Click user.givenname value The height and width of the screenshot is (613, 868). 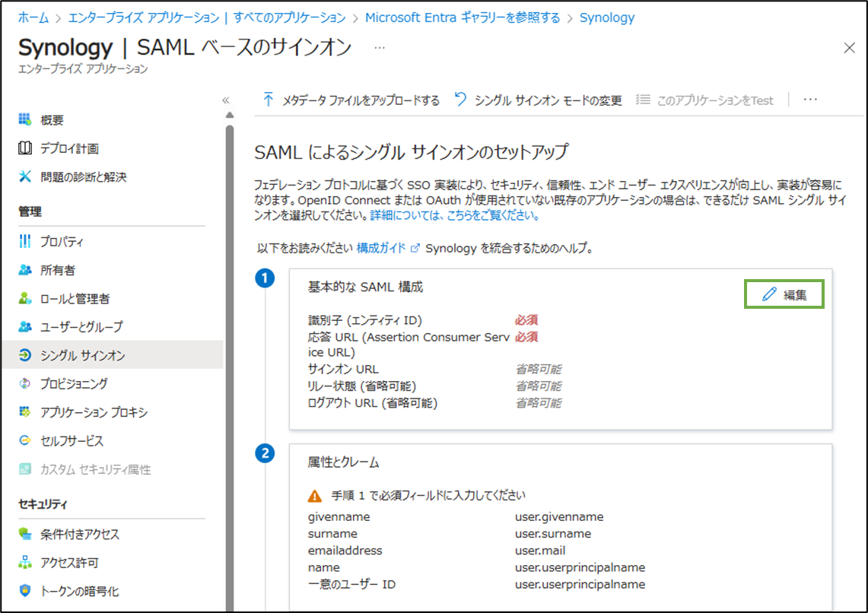[x=559, y=516]
